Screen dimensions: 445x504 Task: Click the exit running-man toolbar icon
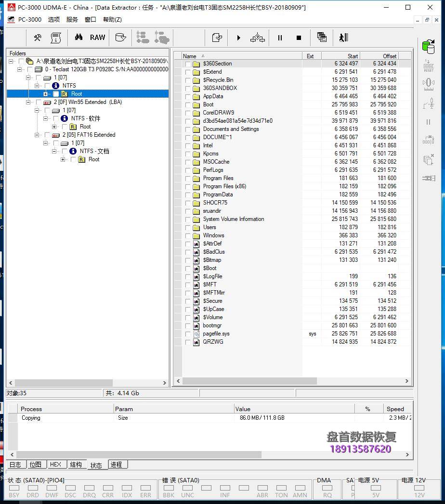point(343,38)
